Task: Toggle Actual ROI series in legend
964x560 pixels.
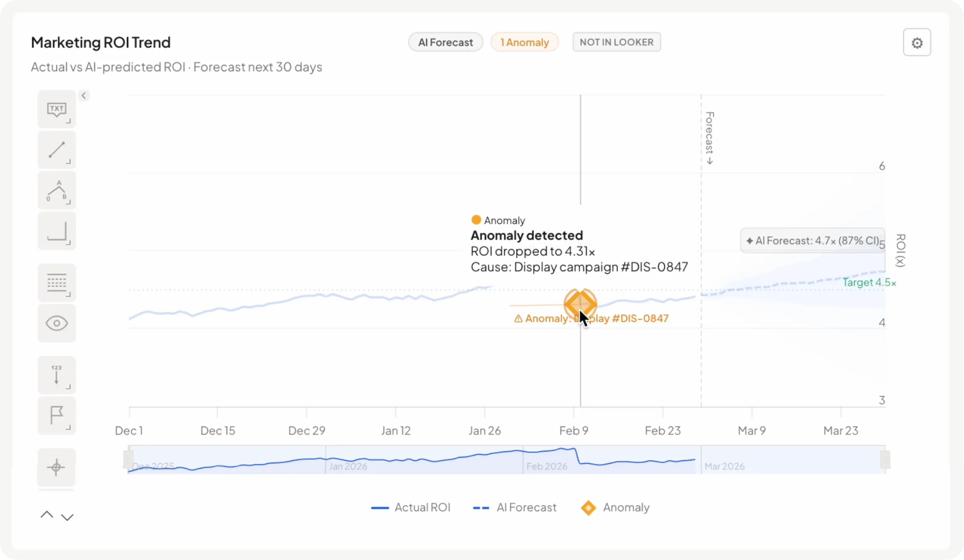Action: coord(411,508)
